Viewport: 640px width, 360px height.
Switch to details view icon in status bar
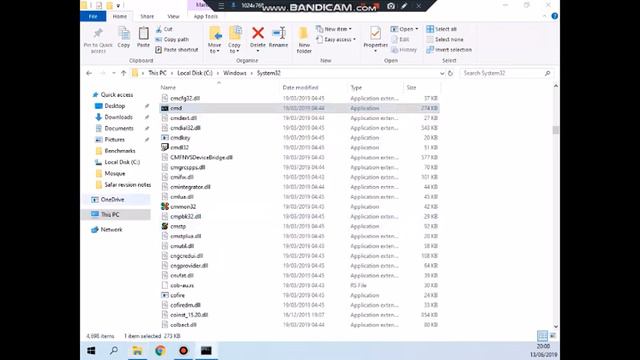(542, 336)
